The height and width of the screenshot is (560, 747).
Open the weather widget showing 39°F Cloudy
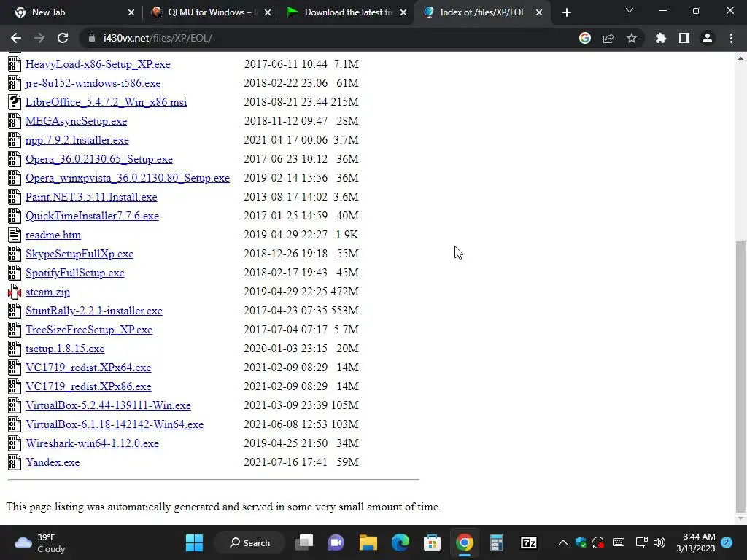pyautogui.click(x=40, y=542)
